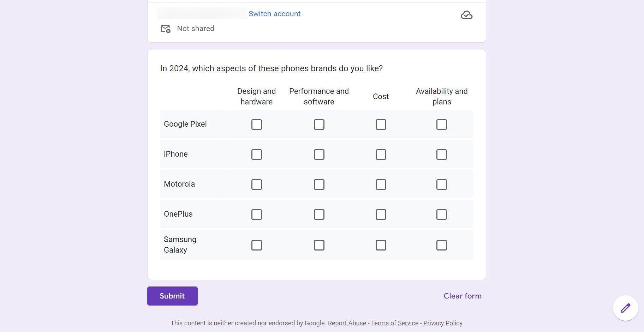Image resolution: width=644 pixels, height=332 pixels.
Task: Check Design and hardware for Samsung Galaxy
Action: 257,245
